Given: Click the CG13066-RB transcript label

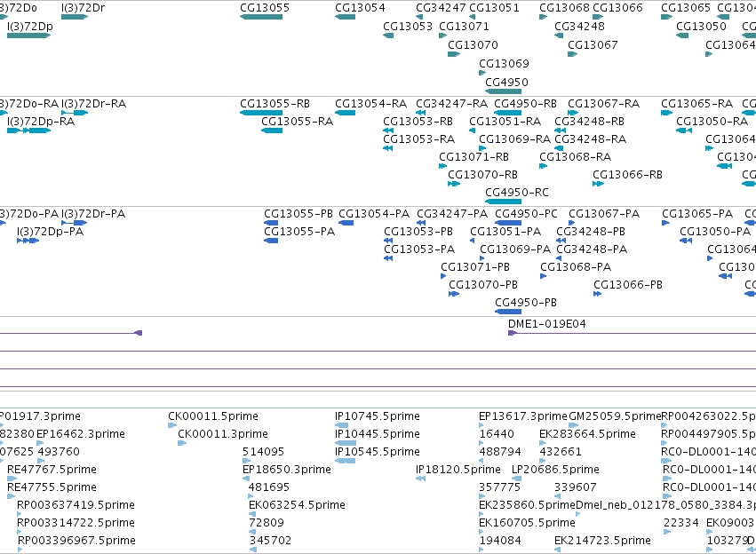Looking at the screenshot, I should click(627, 175).
